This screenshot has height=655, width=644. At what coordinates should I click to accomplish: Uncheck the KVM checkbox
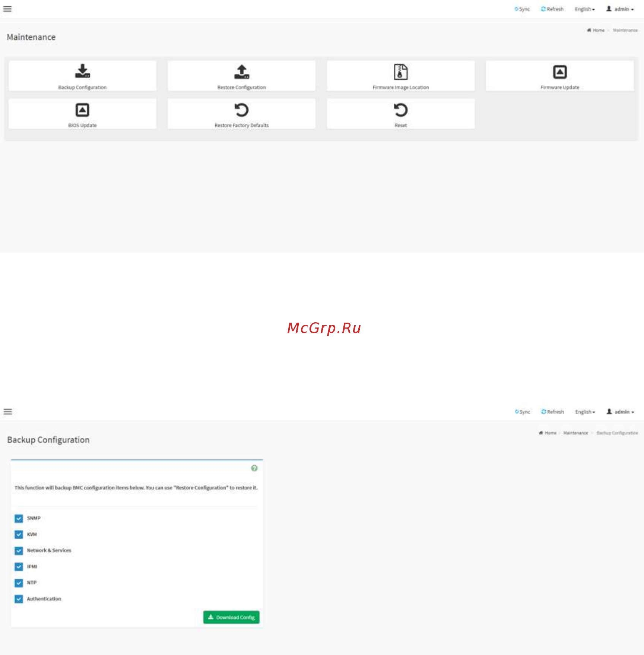pos(19,534)
